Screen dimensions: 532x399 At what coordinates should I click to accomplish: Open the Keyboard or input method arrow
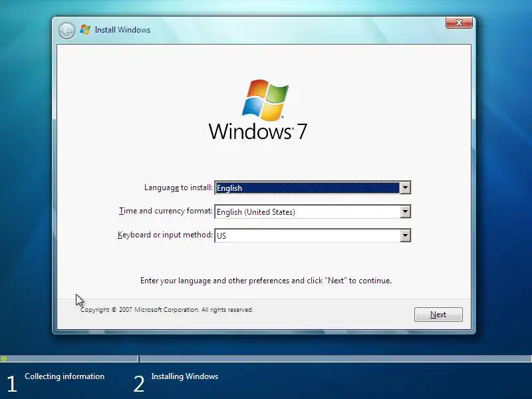(405, 235)
